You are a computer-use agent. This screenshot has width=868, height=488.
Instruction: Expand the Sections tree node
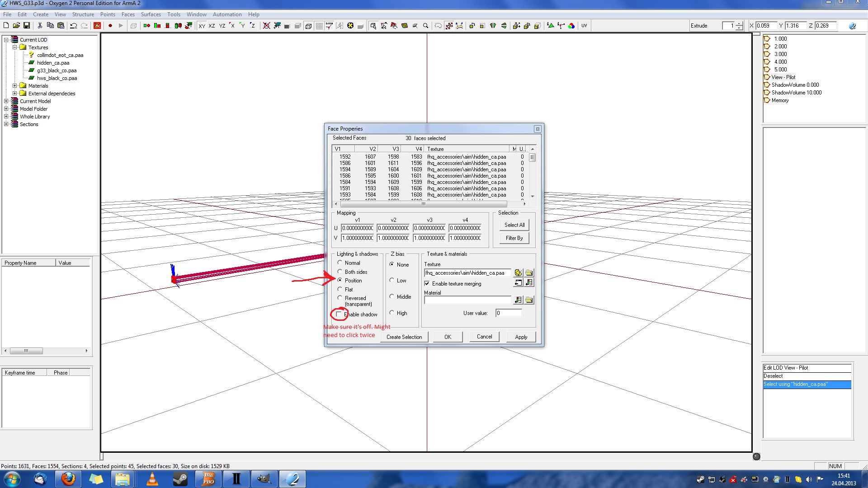6,124
